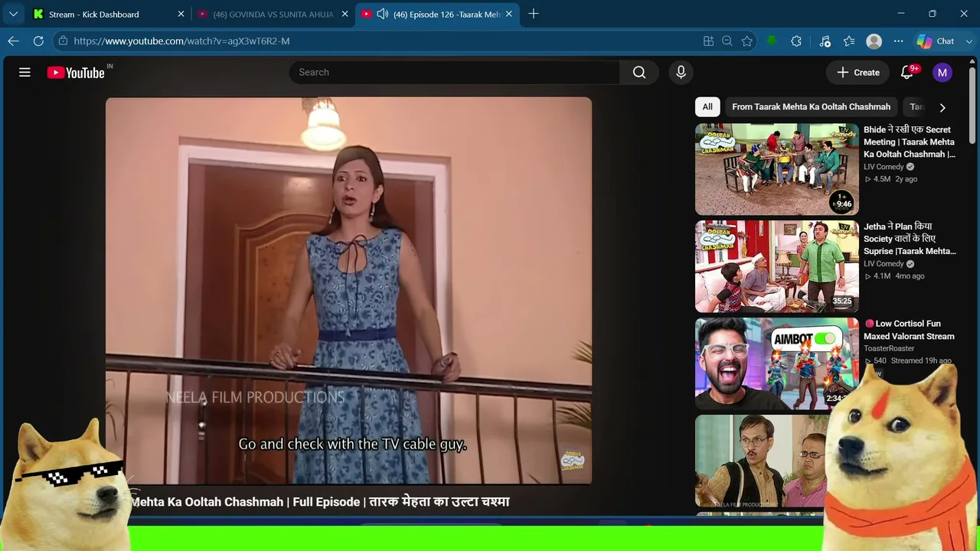
Task: Open the YouTube hamburger guide menu
Action: coord(24,73)
